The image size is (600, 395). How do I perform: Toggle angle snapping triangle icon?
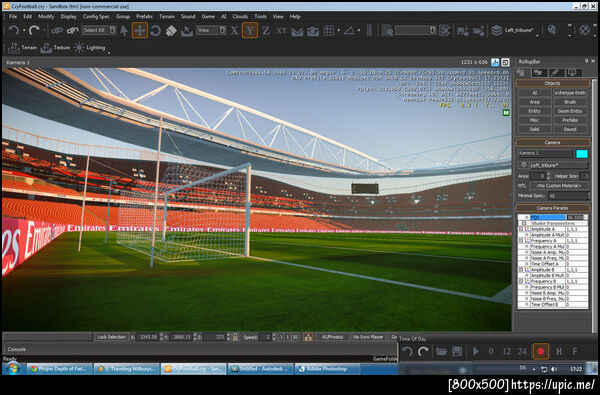click(x=349, y=30)
